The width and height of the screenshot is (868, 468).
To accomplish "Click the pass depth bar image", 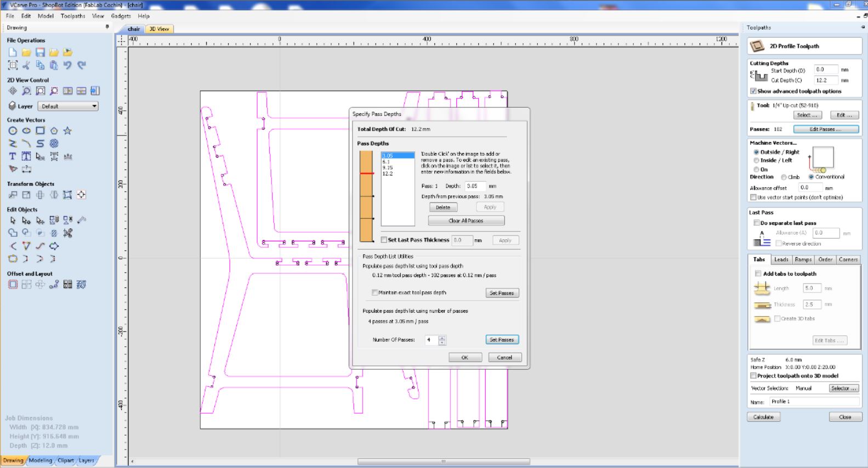I will [x=366, y=196].
